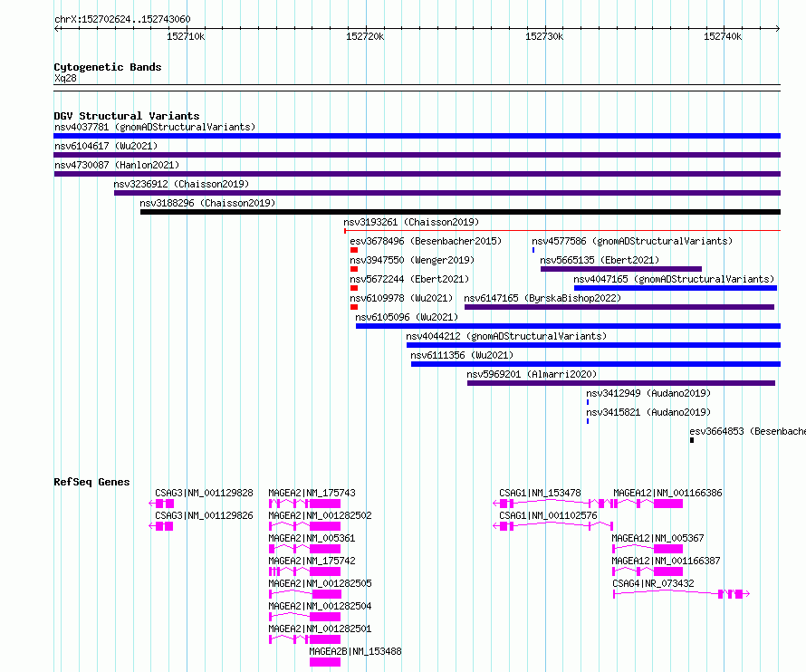Select the nsv6104617 (Wu2021) label
This screenshot has width=806, height=672.
click(x=106, y=146)
